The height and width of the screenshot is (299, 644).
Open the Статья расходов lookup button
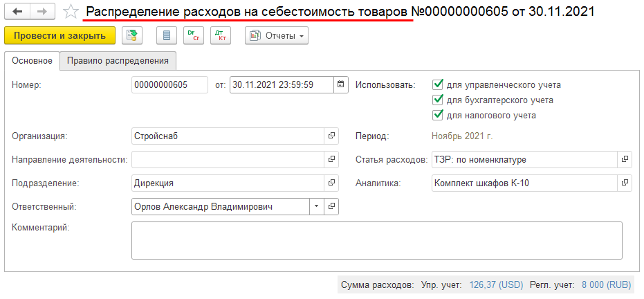625,160
